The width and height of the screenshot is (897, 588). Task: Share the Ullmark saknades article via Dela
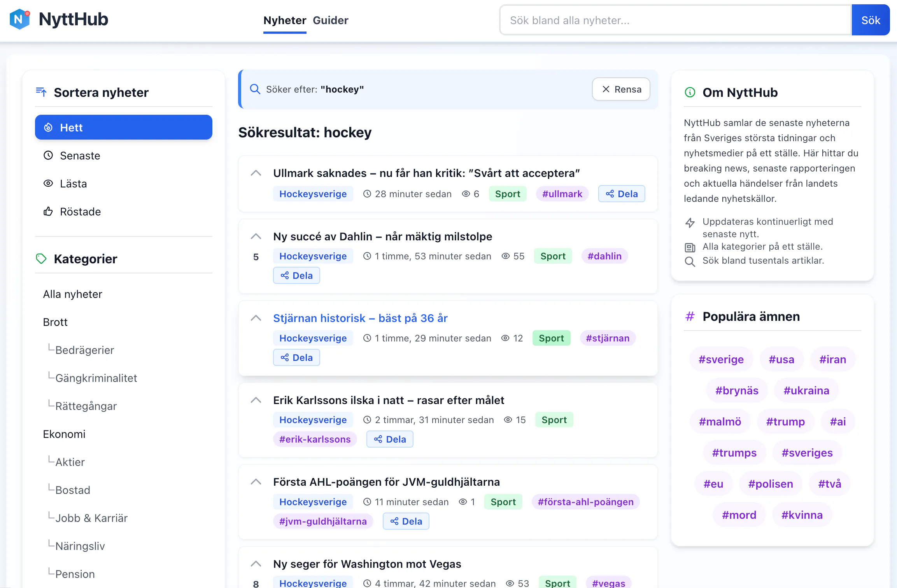point(622,194)
